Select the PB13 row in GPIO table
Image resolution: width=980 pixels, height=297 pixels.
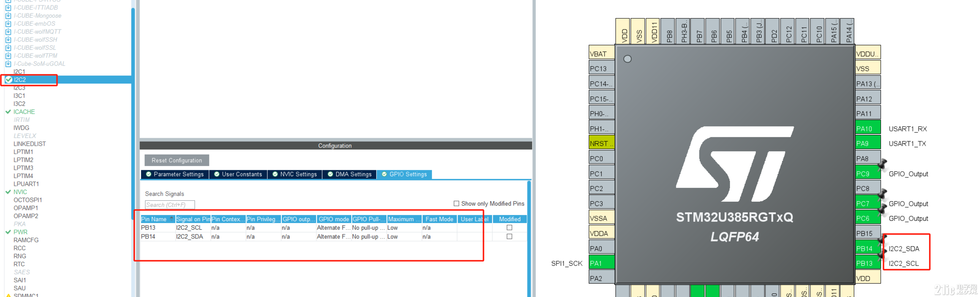(x=333, y=228)
